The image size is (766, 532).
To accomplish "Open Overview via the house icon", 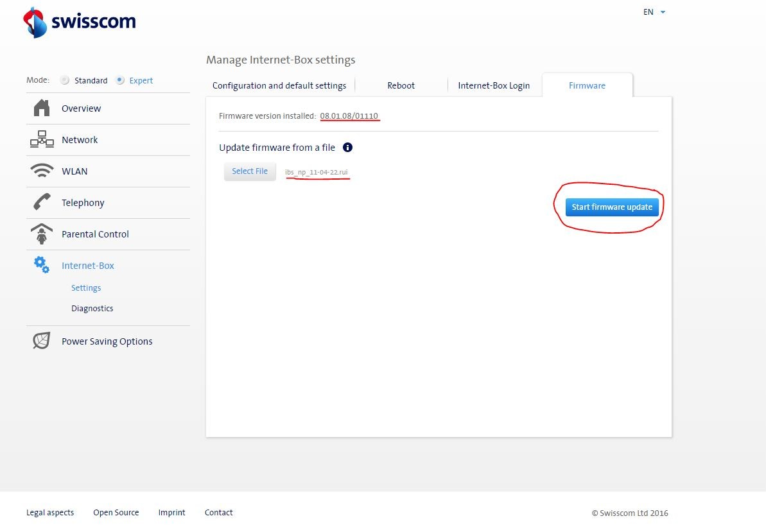I will coord(42,108).
